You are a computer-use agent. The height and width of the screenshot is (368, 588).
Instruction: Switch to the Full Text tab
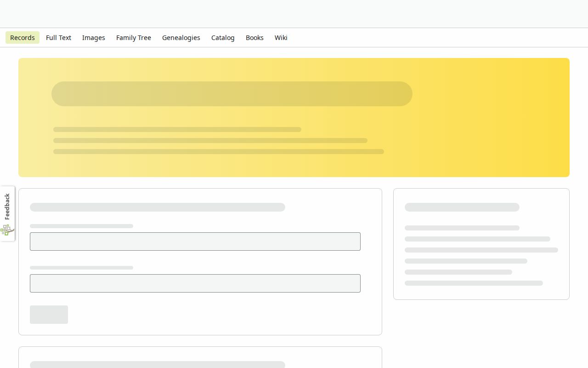(x=58, y=38)
